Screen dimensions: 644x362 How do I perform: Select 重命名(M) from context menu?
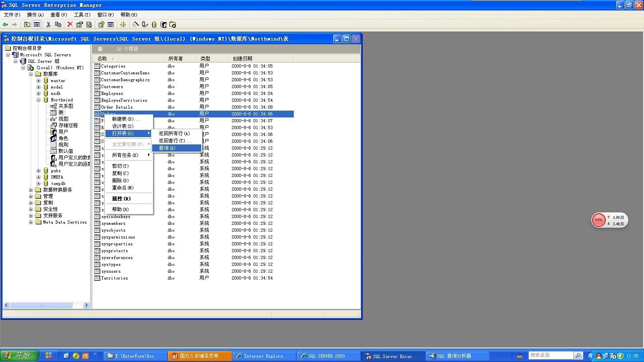129,188
